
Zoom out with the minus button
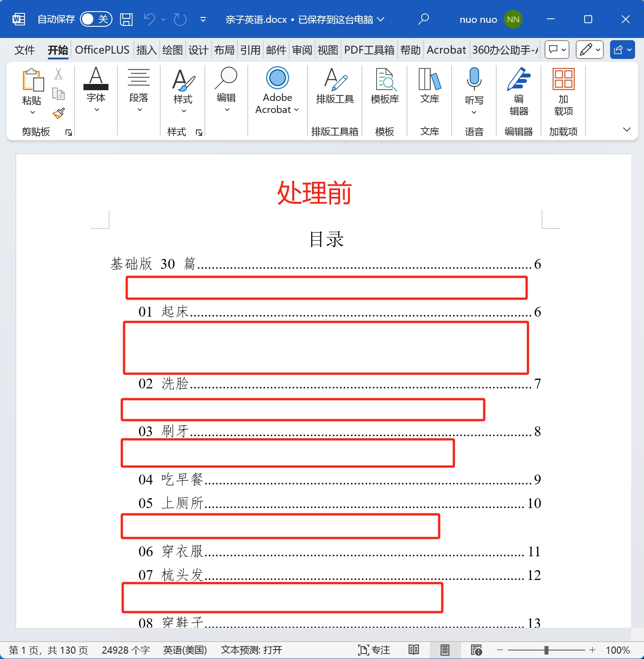pyautogui.click(x=500, y=650)
